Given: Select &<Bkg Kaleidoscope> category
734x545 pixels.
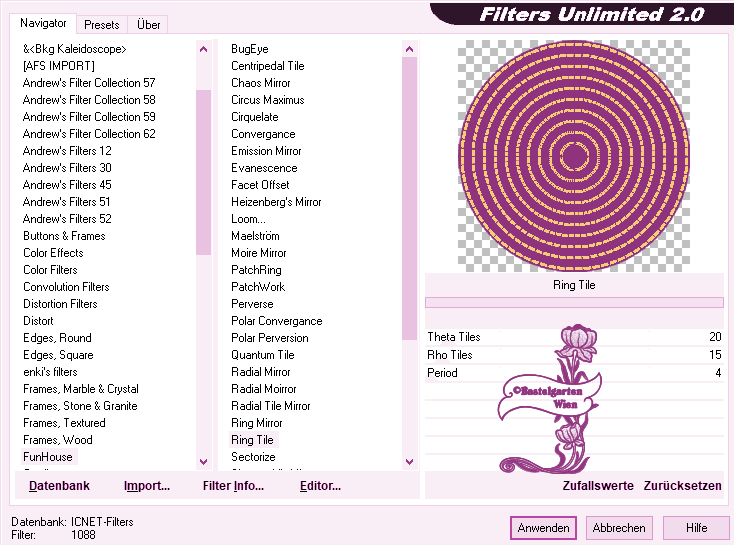Looking at the screenshot, I should 75,49.
